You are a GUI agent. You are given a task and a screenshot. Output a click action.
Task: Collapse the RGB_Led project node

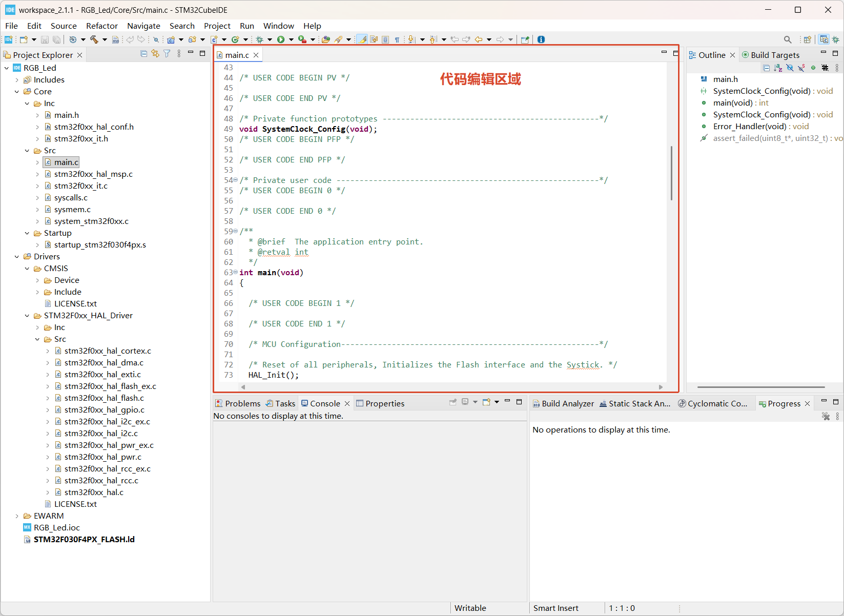tap(6, 68)
